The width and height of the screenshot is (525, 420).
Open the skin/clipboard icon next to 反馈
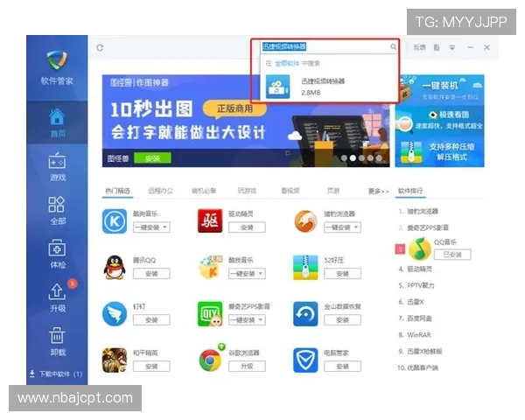[x=437, y=47]
